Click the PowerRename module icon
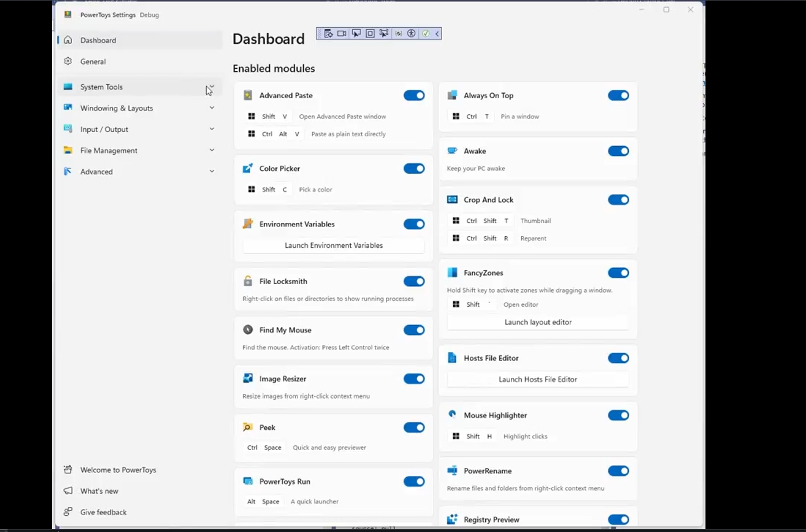The image size is (806, 532). click(x=452, y=471)
